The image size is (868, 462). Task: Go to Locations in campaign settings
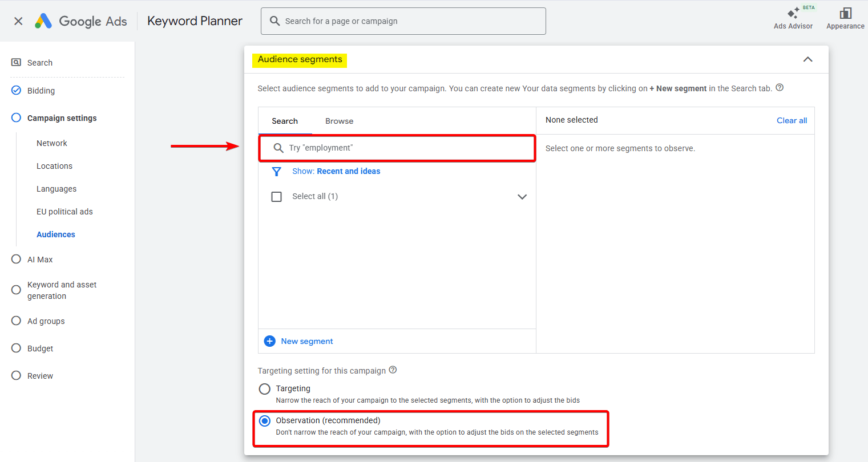pos(54,166)
